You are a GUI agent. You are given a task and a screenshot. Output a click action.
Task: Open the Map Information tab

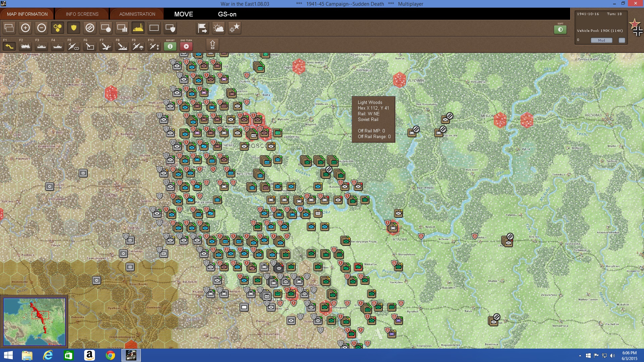pyautogui.click(x=27, y=14)
